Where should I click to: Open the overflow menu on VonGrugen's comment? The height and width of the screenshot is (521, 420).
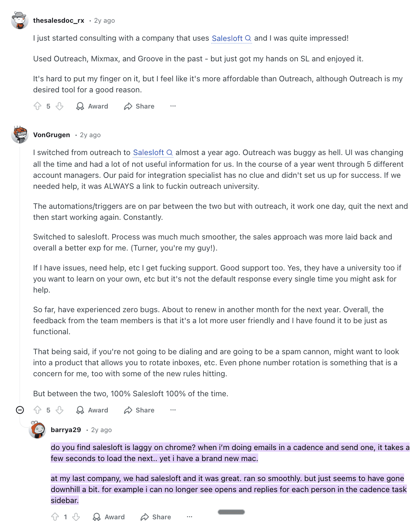(x=172, y=410)
